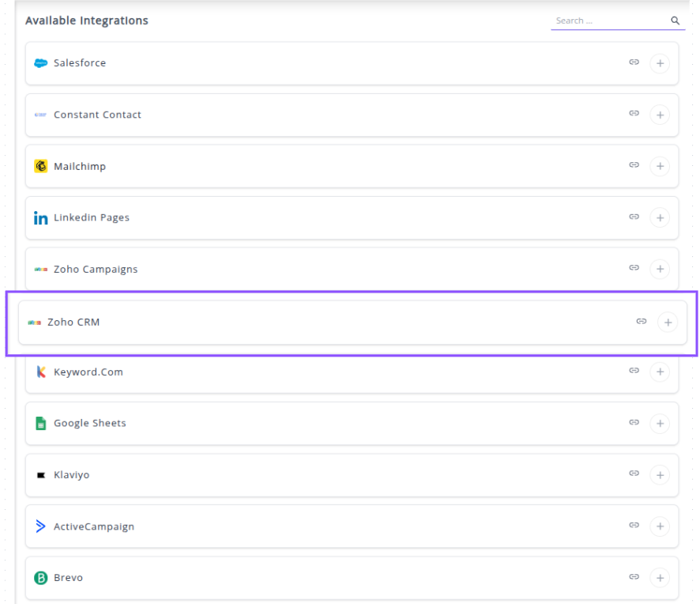
Task: Focus the integrations Search input field
Action: 608,21
